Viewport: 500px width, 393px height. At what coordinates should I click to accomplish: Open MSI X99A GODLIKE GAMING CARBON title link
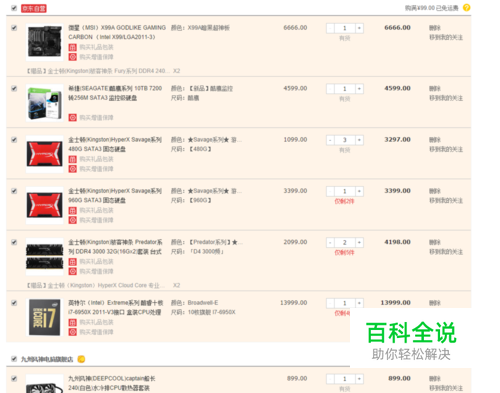pos(117,32)
